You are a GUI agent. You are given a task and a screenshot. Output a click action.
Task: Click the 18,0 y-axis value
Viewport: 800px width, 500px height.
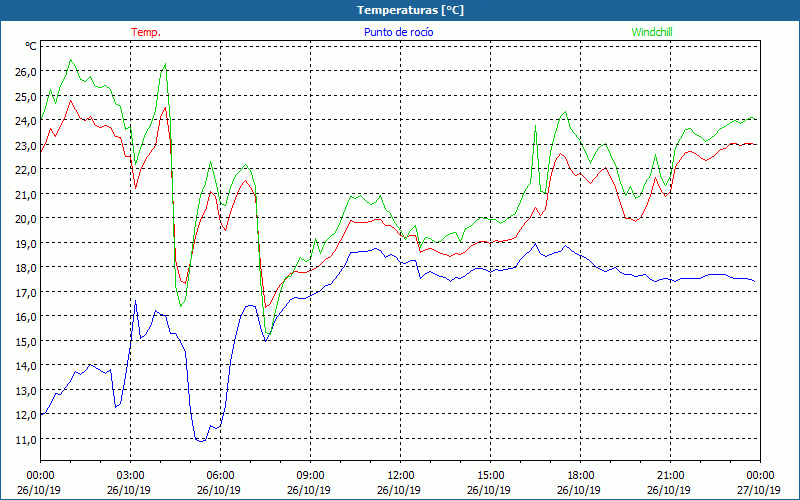26,267
